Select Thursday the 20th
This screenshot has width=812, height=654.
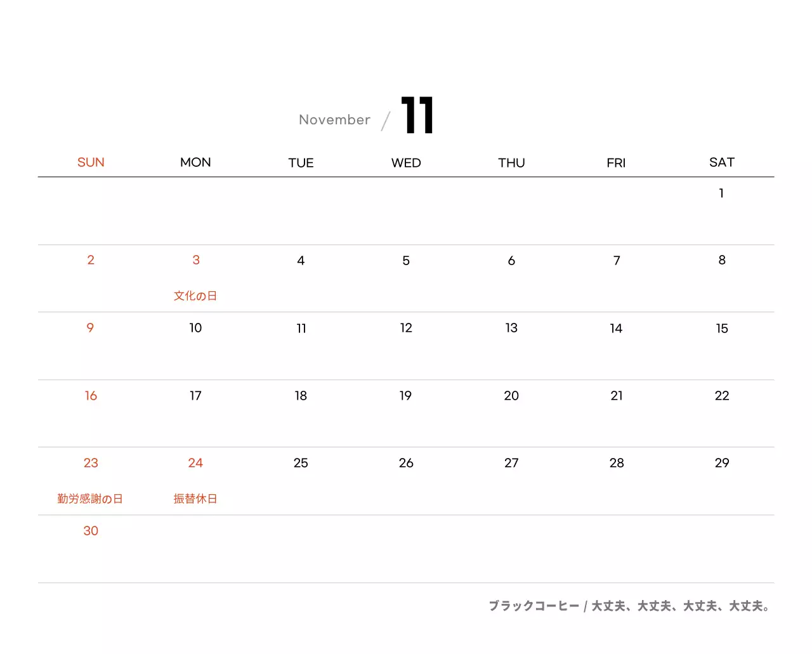(511, 396)
